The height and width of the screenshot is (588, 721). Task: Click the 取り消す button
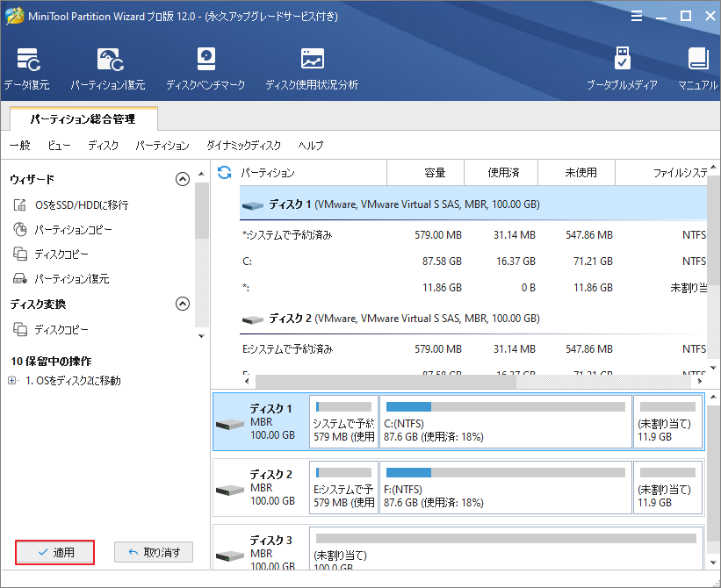pos(154,552)
